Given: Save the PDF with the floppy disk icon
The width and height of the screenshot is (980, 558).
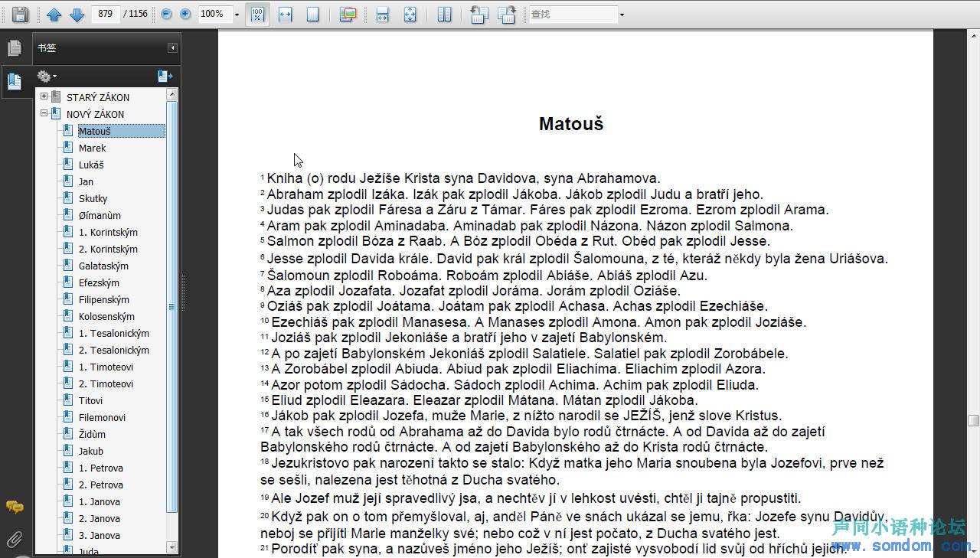Looking at the screenshot, I should (x=20, y=14).
